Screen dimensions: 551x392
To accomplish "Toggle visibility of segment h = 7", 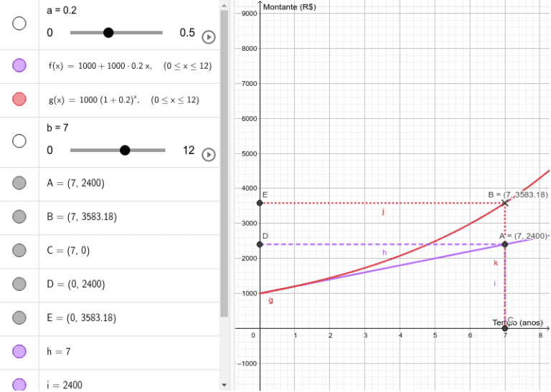I will (19, 351).
